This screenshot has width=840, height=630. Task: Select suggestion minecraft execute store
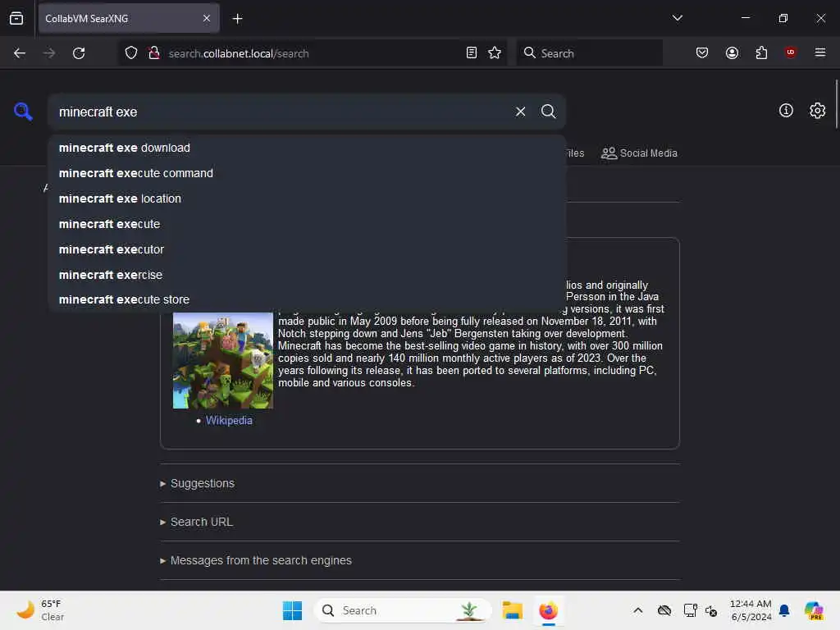point(307,299)
